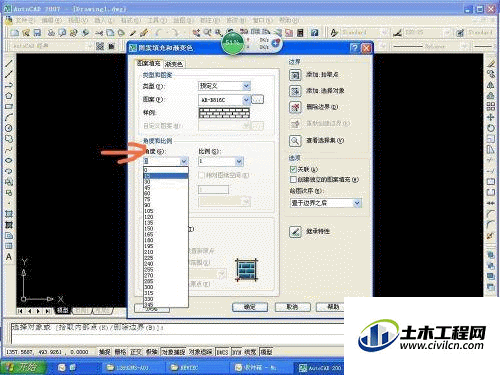The image size is (500, 375).
Task: Select the Array tool in modify toolbar
Action: tap(490, 107)
